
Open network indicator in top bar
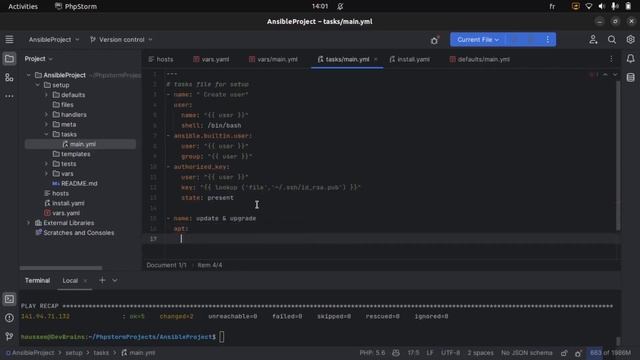pyautogui.click(x=589, y=6)
